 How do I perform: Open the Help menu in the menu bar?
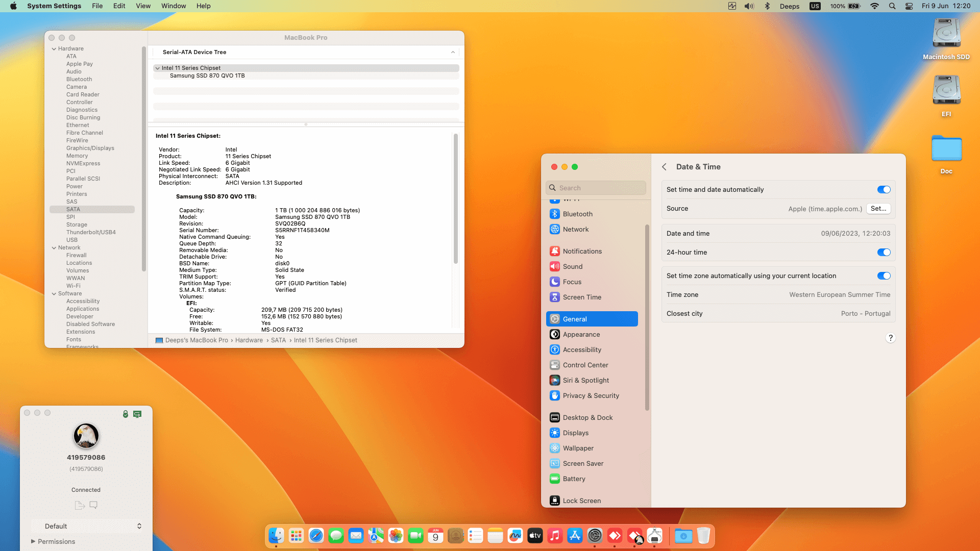click(204, 6)
